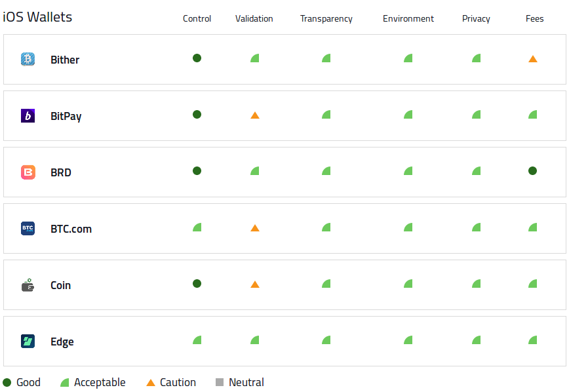Select the Environment column header
Viewport: 569px width, 392px height.
(x=408, y=18)
